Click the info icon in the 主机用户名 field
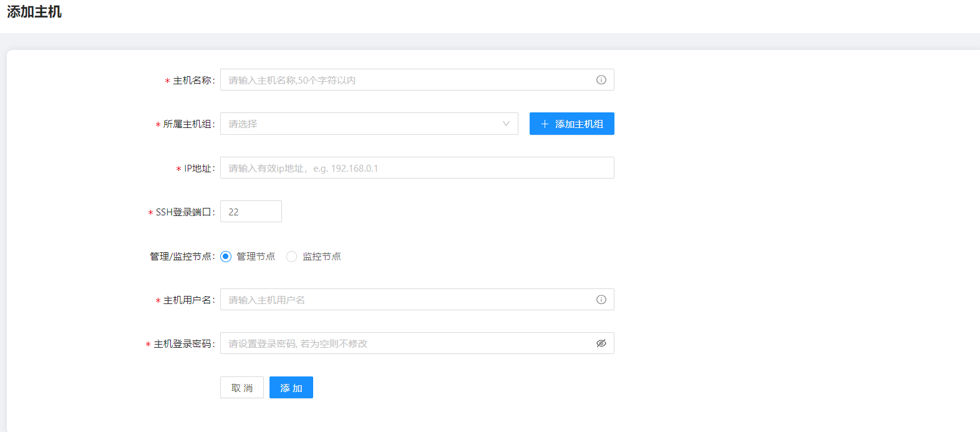The width and height of the screenshot is (980, 432). click(601, 300)
